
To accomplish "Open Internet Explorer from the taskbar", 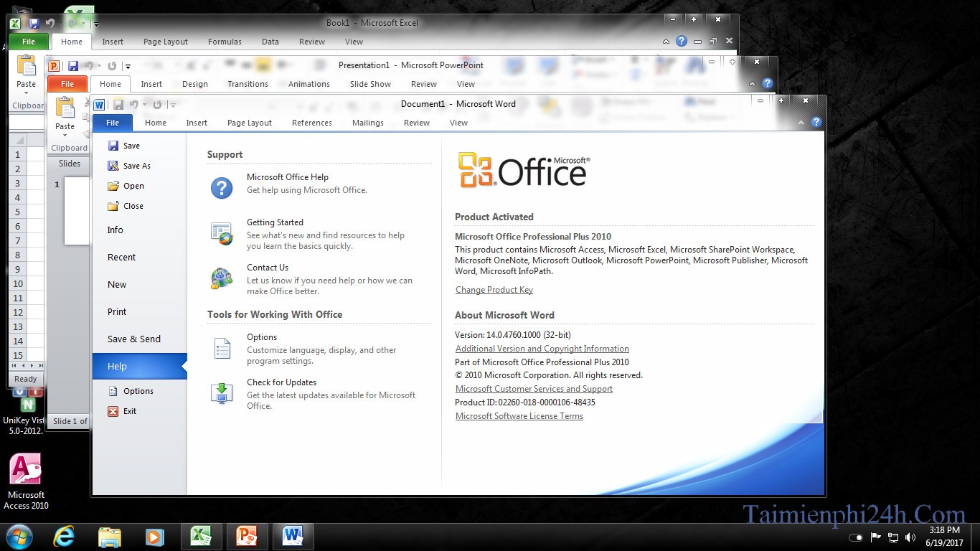I will click(x=64, y=536).
